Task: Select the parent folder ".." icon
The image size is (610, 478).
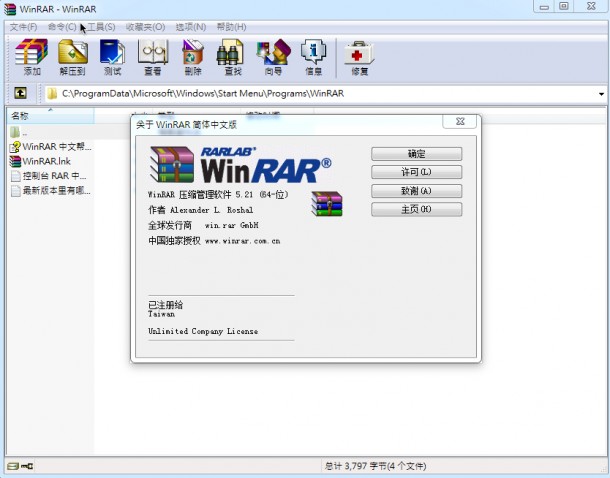Action: pos(15,132)
